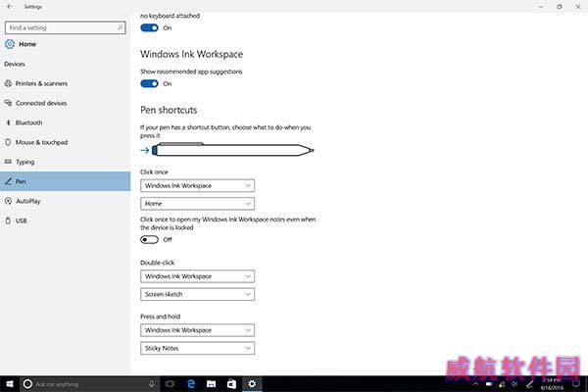This screenshot has width=588, height=392.
Task: Open the Store from taskbar
Action: [x=231, y=384]
